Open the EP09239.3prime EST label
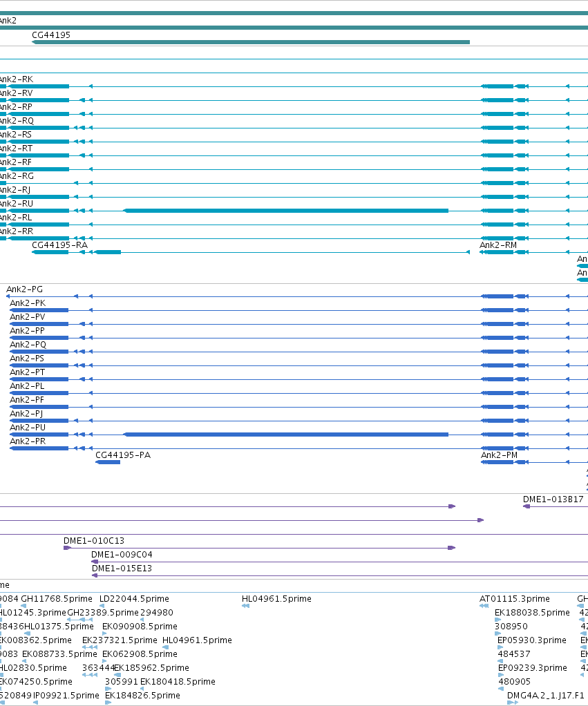The height and width of the screenshot is (706, 588). (x=533, y=668)
